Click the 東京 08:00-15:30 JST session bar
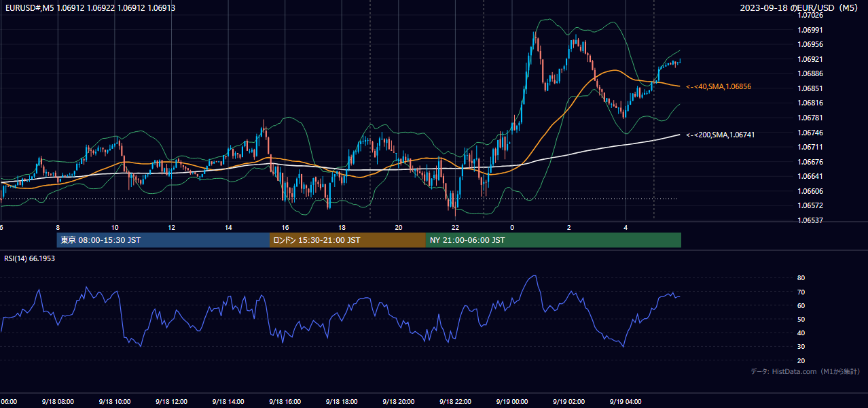 click(163, 240)
